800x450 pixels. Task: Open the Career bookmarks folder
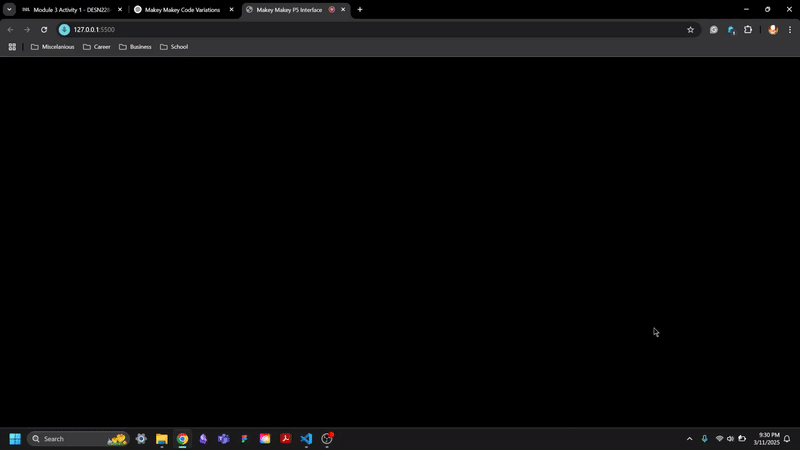click(96, 47)
